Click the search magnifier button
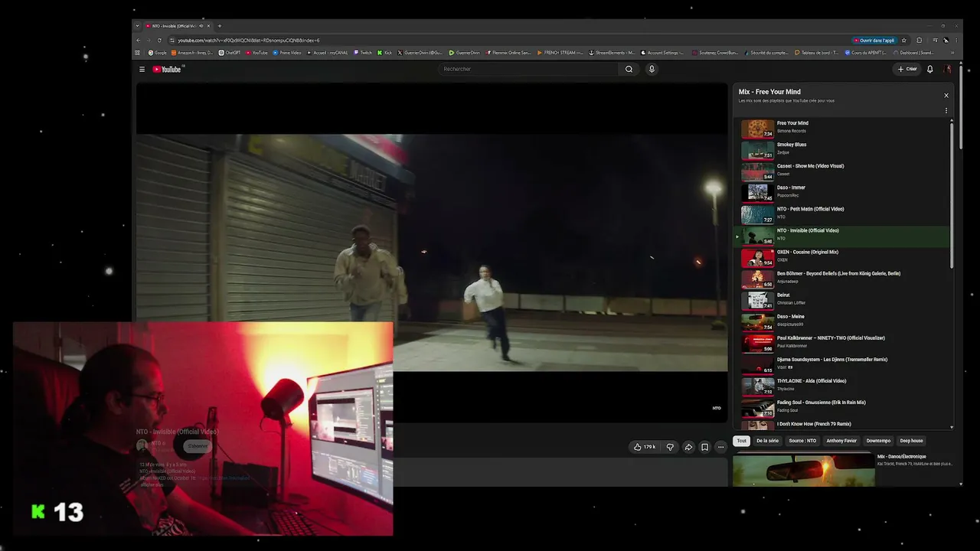This screenshot has height=551, width=980. point(629,69)
